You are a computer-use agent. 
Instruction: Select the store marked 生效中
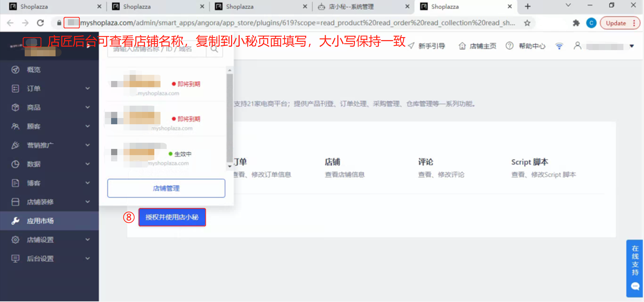point(166,154)
